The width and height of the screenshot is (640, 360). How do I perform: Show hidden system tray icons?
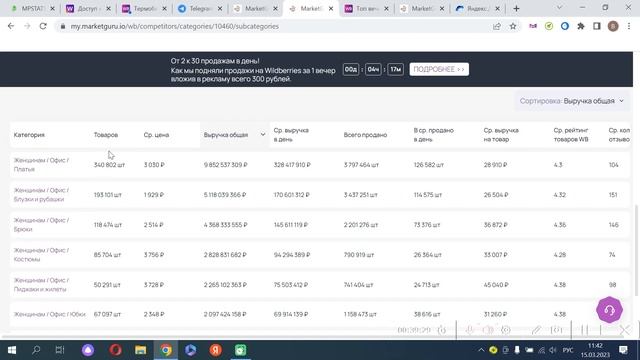point(481,350)
